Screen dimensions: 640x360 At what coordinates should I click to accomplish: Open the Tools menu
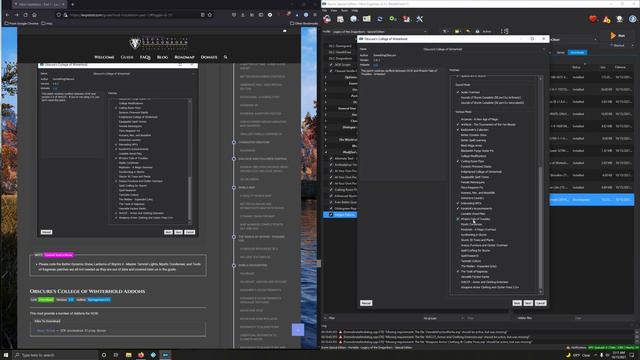(x=344, y=10)
